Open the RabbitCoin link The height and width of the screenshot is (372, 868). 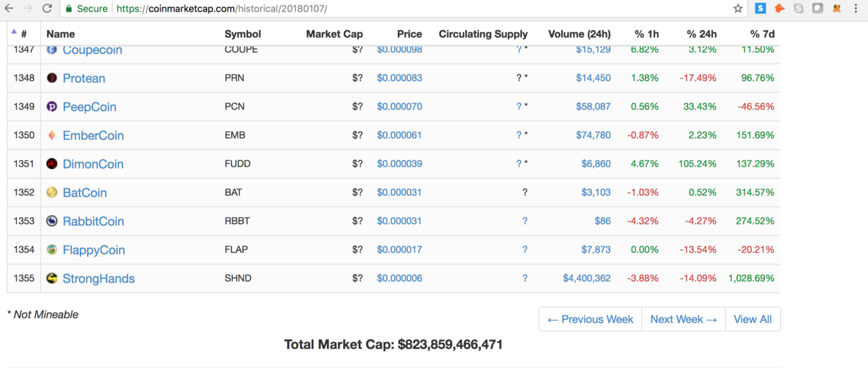93,221
